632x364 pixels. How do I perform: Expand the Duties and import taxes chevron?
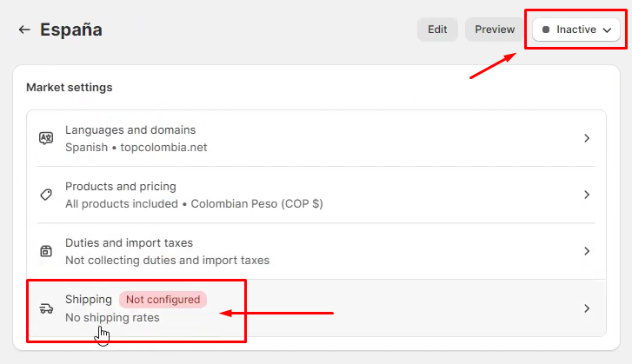point(587,251)
